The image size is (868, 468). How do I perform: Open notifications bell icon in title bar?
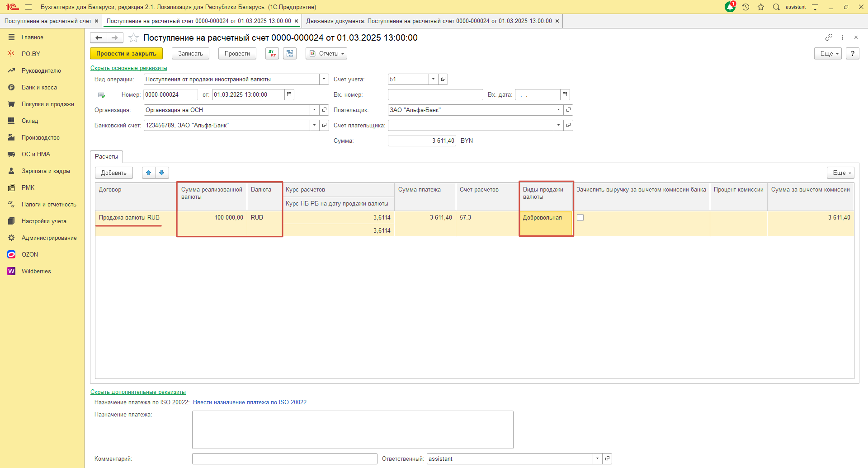(x=730, y=7)
